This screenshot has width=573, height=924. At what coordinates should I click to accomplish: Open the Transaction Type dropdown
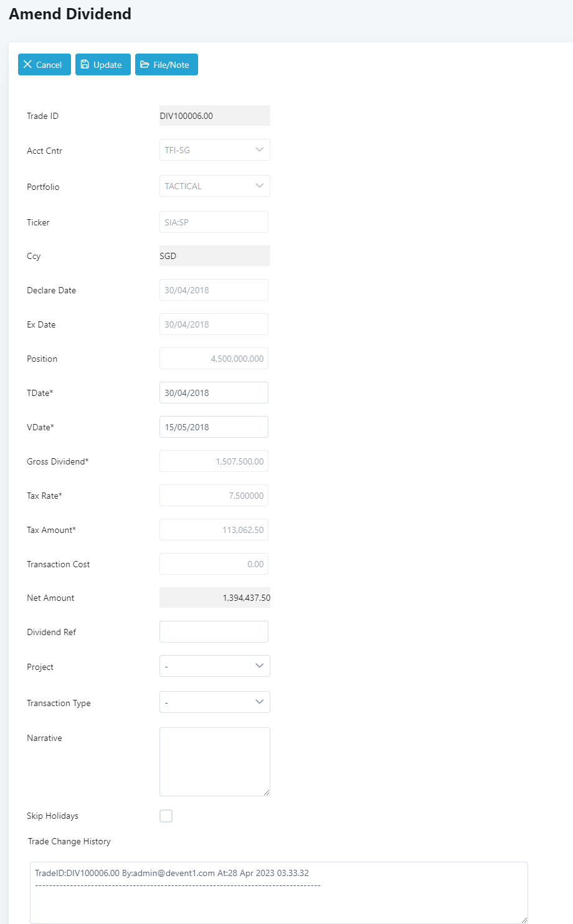click(x=214, y=702)
